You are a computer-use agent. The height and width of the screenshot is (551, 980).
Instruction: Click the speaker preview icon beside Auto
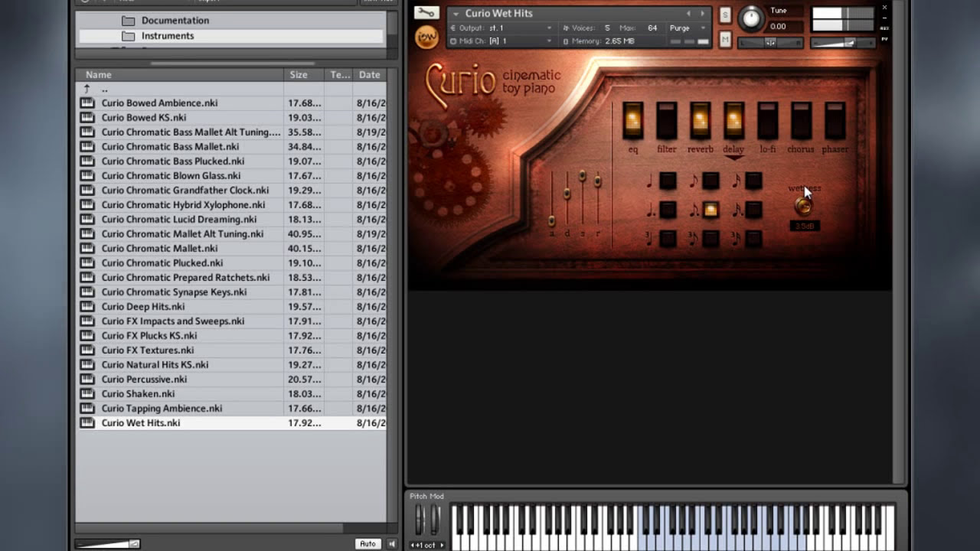[392, 544]
